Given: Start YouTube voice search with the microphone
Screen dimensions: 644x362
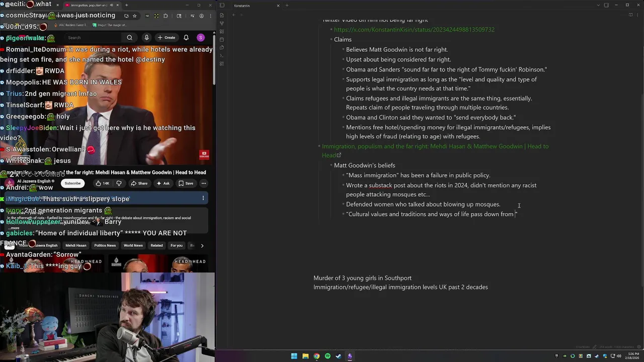Looking at the screenshot, I should [146, 38].
